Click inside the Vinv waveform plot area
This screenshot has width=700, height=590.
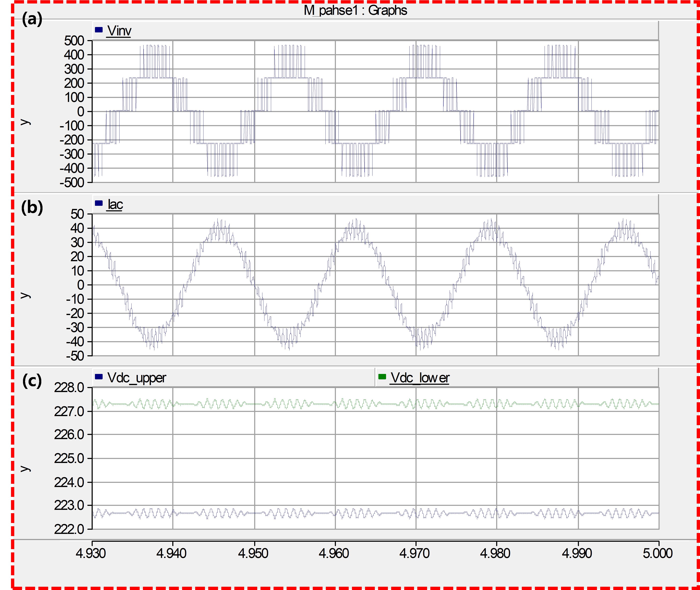375,112
